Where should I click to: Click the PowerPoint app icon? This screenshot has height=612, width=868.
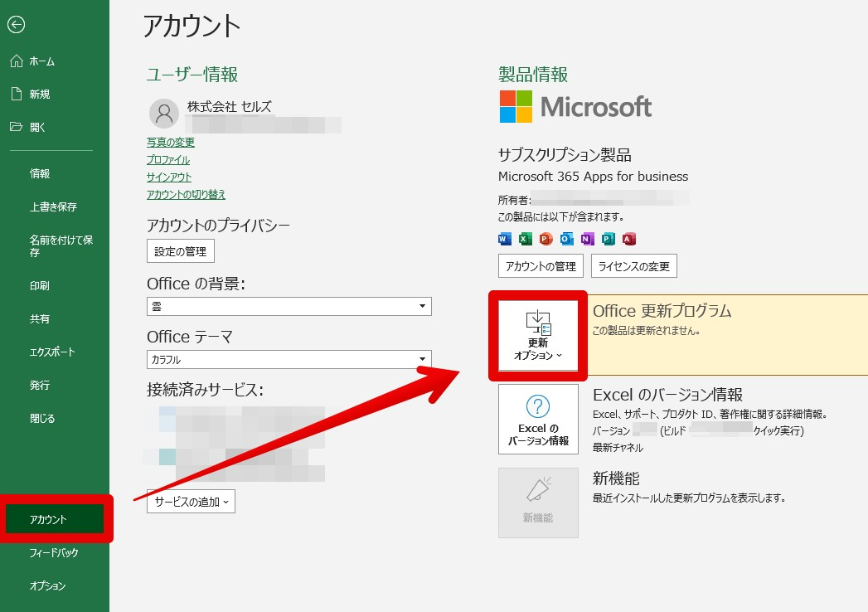(x=546, y=239)
